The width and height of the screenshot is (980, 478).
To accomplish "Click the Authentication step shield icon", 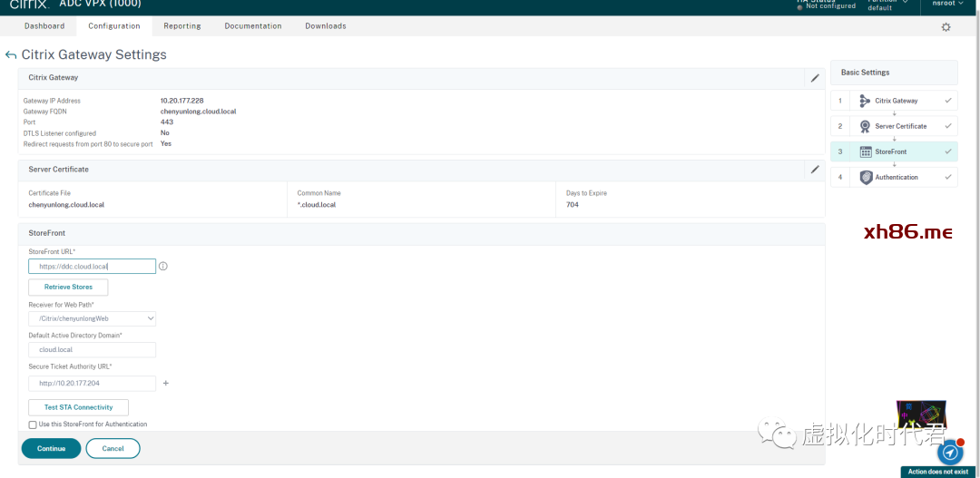I will [865, 178].
